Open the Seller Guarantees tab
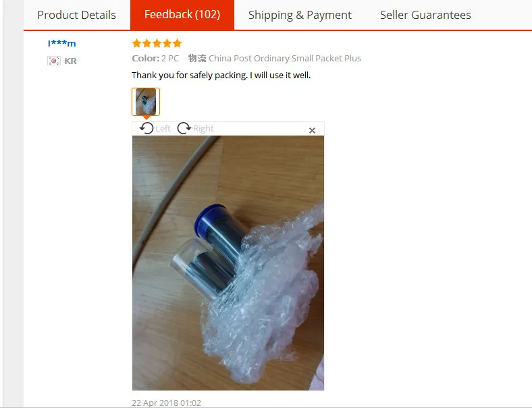The width and height of the screenshot is (532, 408). (425, 15)
